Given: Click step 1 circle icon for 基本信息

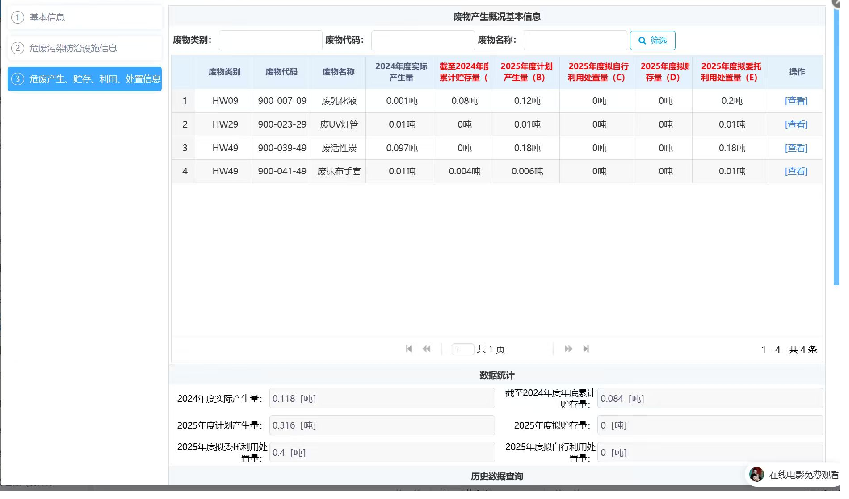Looking at the screenshot, I should point(18,17).
